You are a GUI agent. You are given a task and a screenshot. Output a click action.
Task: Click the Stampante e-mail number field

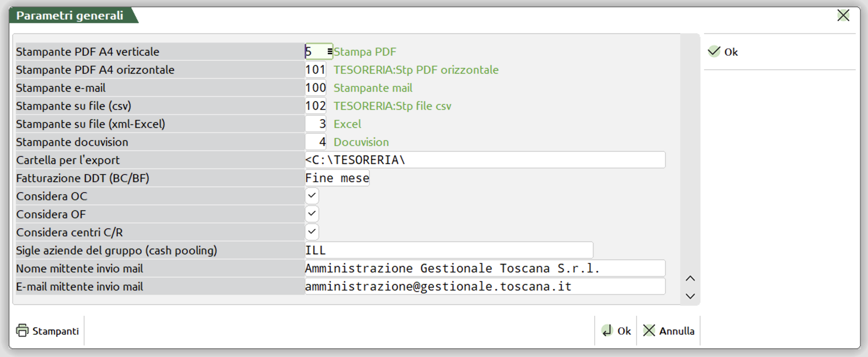coord(316,88)
